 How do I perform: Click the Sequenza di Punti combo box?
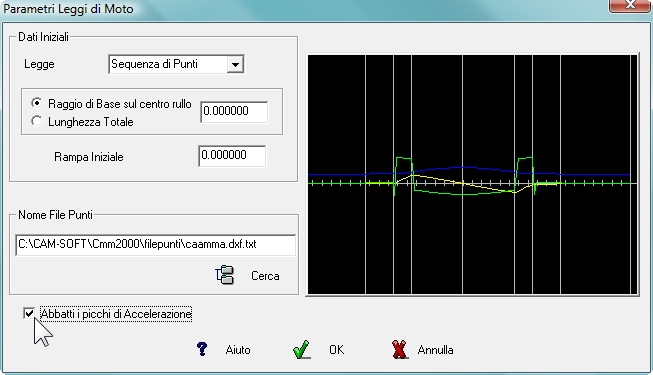click(176, 64)
